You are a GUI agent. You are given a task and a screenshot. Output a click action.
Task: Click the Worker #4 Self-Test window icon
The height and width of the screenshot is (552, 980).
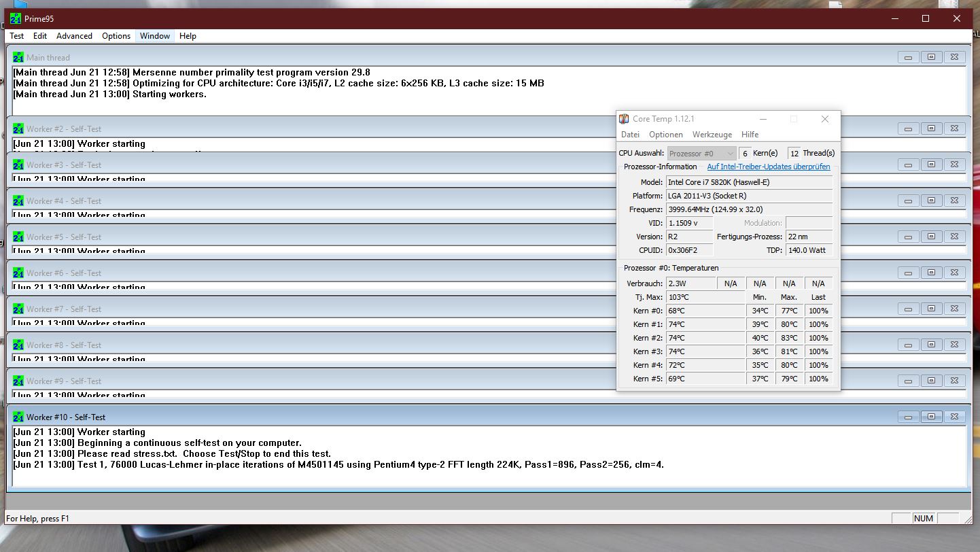tap(18, 201)
